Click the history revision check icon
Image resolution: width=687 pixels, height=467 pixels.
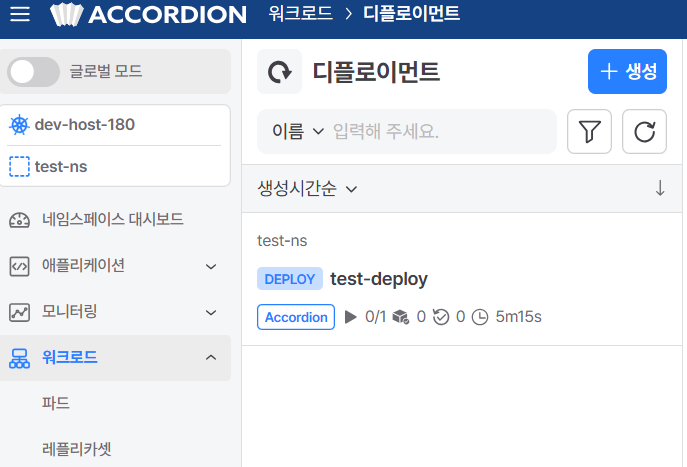(441, 317)
